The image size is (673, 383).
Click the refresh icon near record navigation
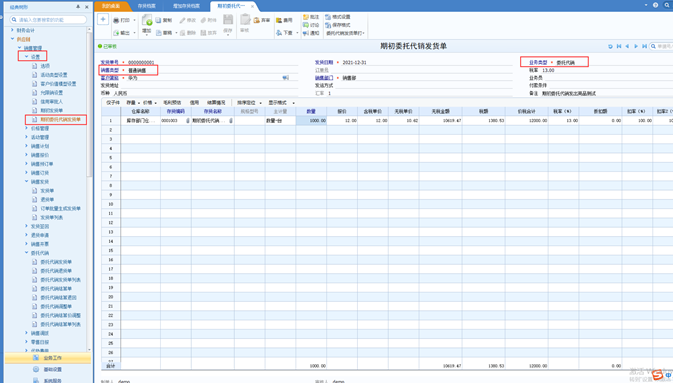(610, 46)
